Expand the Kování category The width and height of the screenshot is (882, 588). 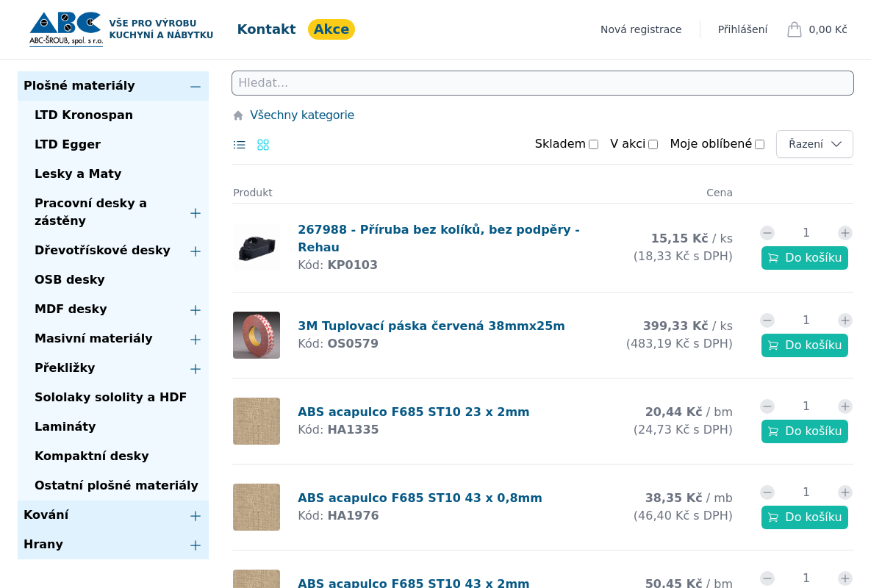[196, 516]
